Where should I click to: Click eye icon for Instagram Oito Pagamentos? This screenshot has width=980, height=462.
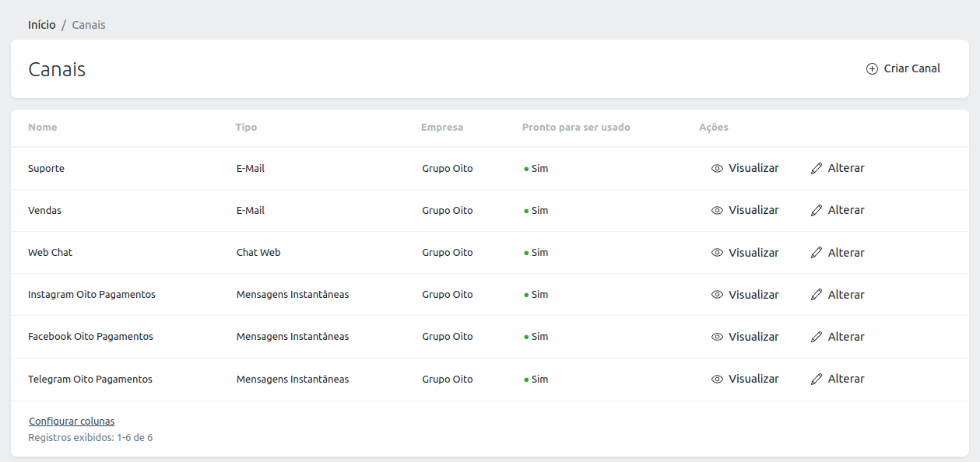[x=717, y=295]
